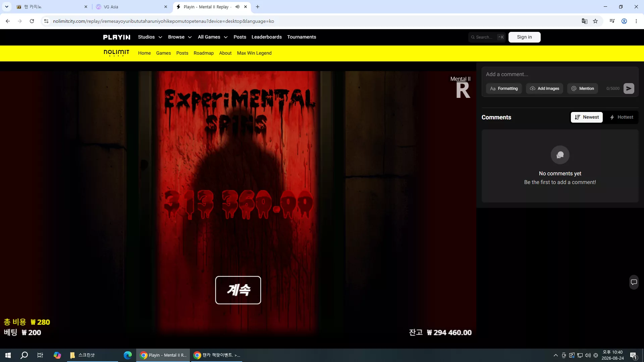Open the Windows Start menu
This screenshot has height=362, width=644.
(x=8, y=355)
